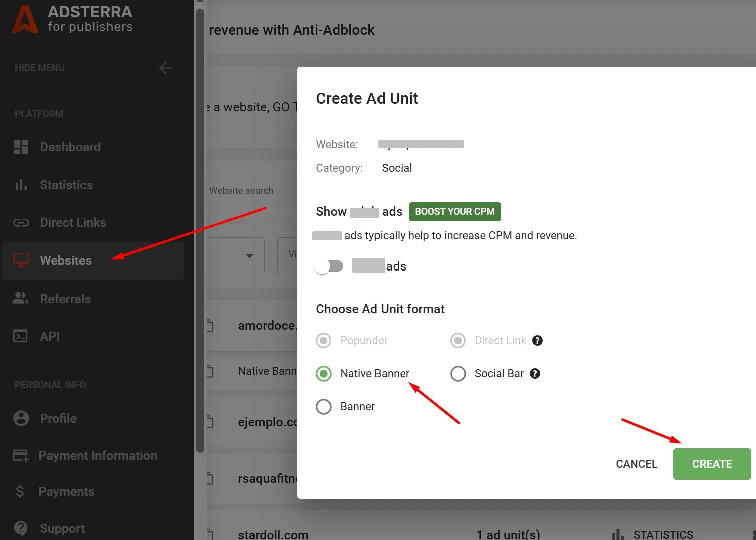This screenshot has width=756, height=540.
Task: Open the filter dropdown behind the dialog
Action: coord(236,256)
